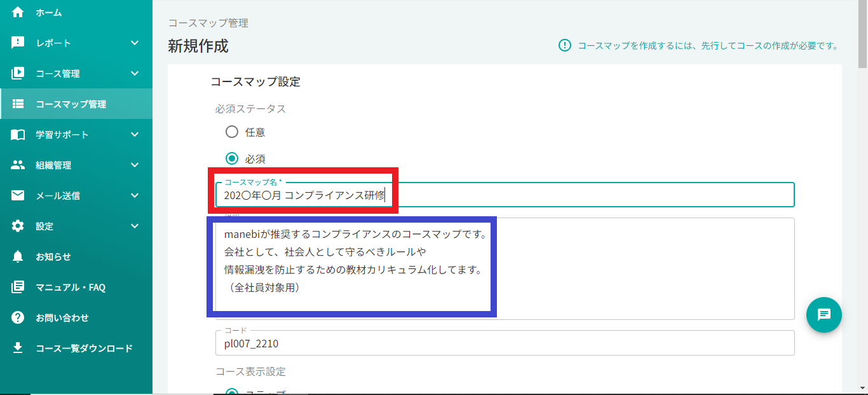Screen dimensions: 868x395
Task: Click the お問い合わせ question mark icon
Action: (18, 317)
